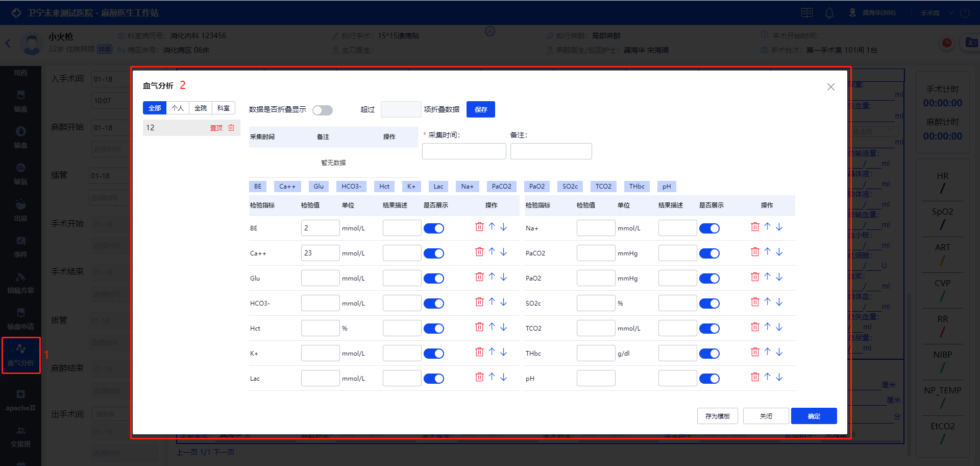The height and width of the screenshot is (466, 980).
Task: Click the THbc indicator tag
Action: 637,187
